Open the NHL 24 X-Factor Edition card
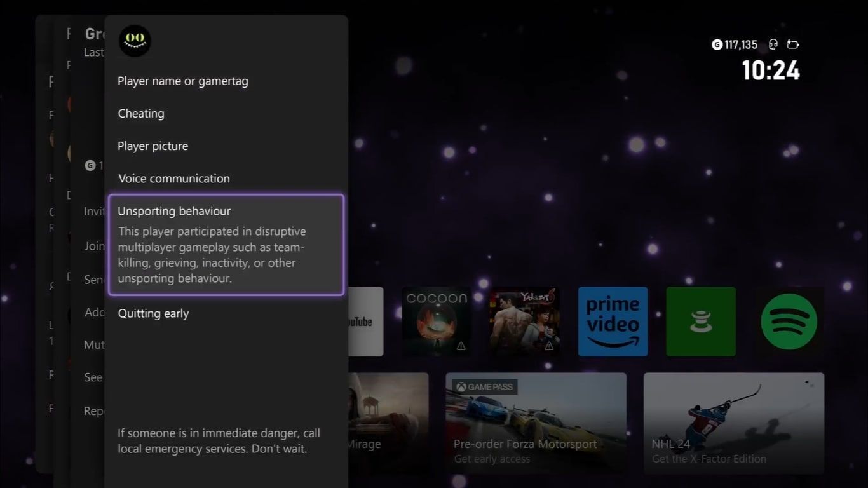This screenshot has height=488, width=868. tap(734, 423)
